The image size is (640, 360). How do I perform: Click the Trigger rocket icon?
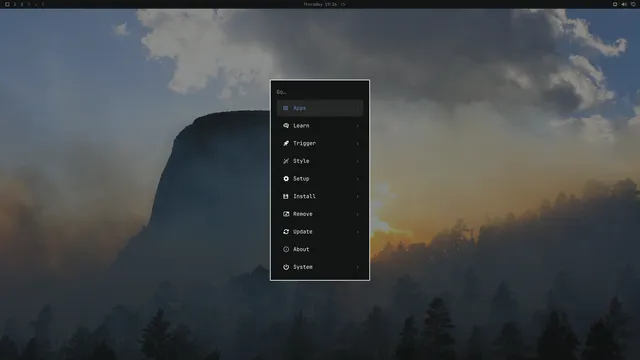(x=286, y=143)
